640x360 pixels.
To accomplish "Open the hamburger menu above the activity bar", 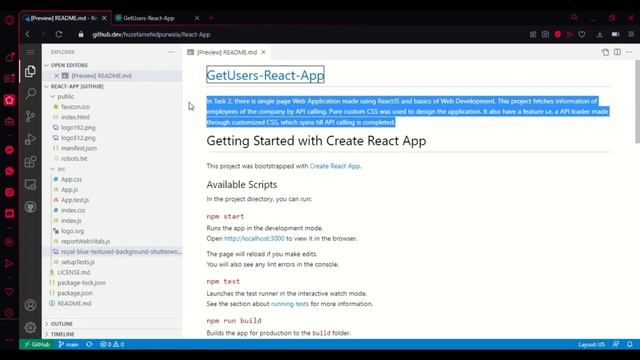I will (x=30, y=52).
